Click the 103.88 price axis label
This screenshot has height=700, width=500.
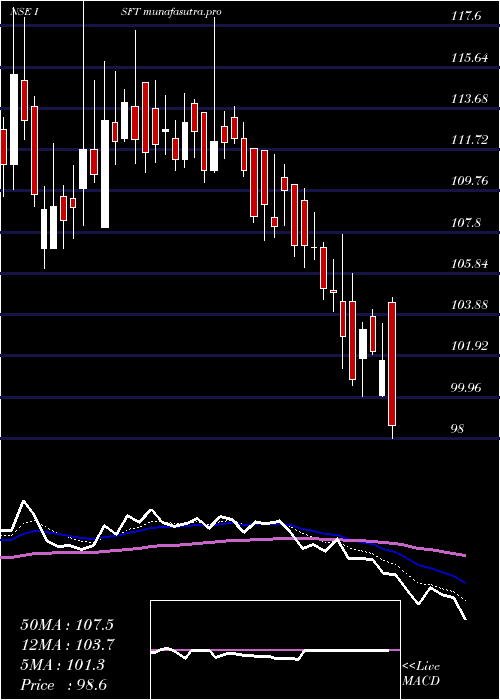click(x=470, y=305)
